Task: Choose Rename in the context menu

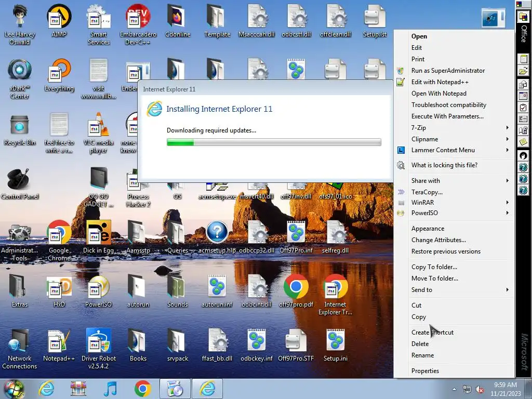Action: click(454, 355)
